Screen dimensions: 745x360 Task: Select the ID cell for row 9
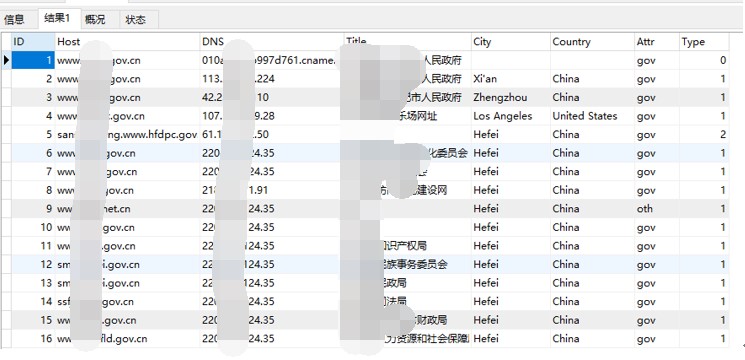(33, 208)
